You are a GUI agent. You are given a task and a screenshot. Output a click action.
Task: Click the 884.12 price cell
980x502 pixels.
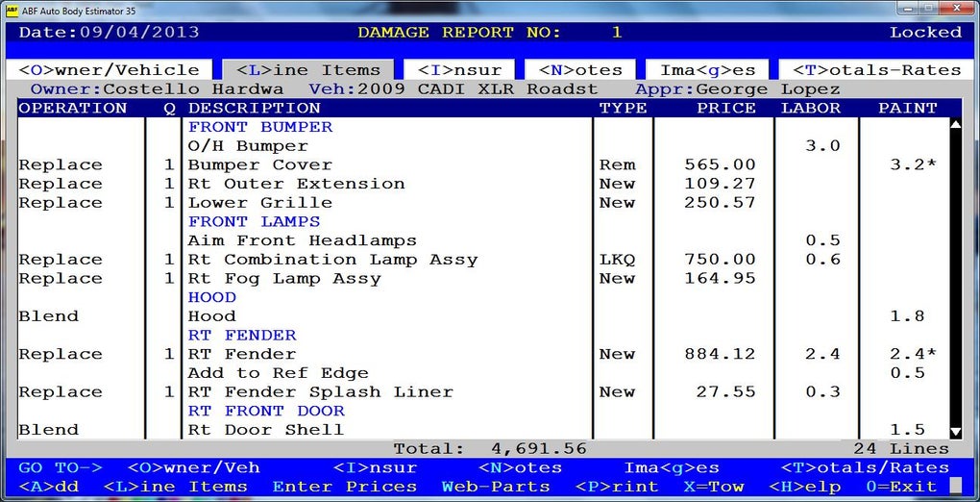point(720,354)
